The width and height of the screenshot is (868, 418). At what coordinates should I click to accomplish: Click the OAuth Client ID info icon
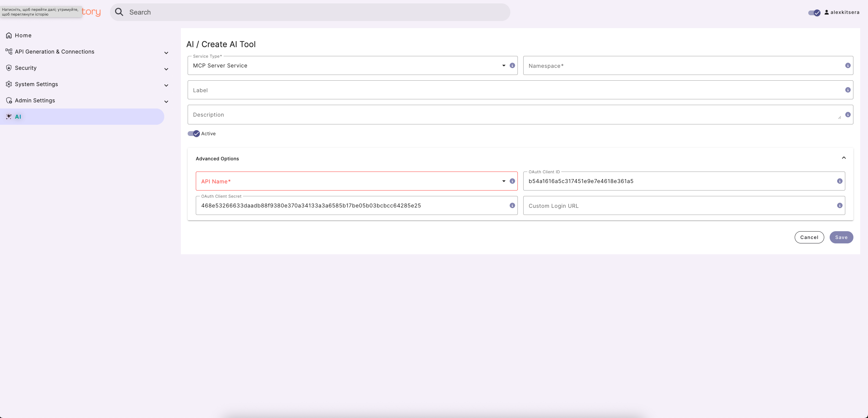pos(839,181)
